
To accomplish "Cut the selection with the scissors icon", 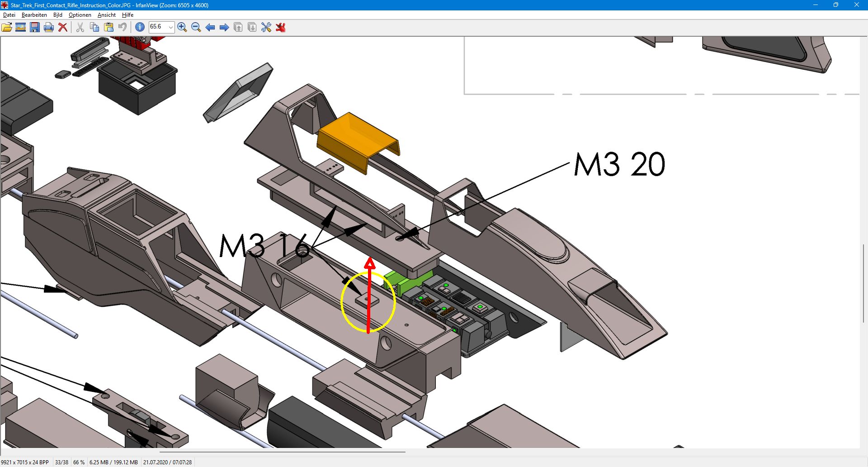I will [x=80, y=27].
